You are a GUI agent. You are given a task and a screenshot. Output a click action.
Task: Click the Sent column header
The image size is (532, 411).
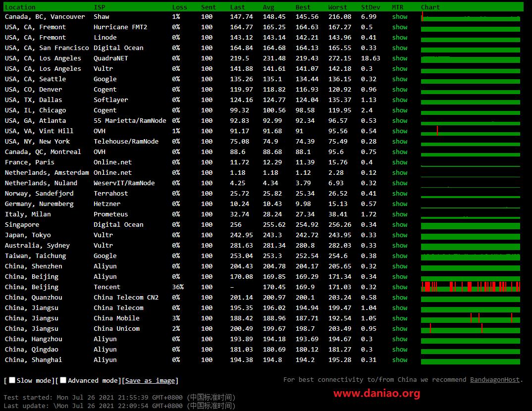point(209,7)
